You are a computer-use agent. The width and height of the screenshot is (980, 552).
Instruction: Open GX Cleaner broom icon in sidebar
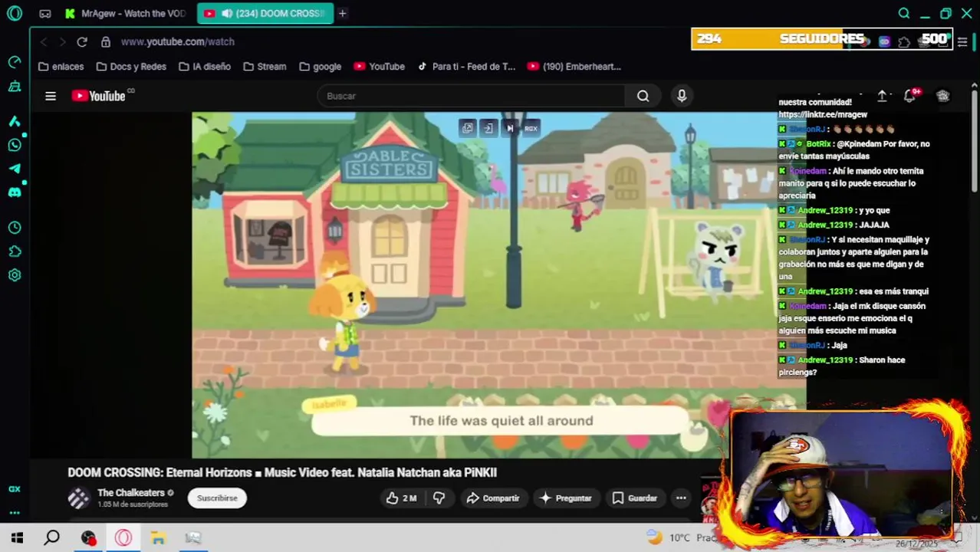point(15,87)
